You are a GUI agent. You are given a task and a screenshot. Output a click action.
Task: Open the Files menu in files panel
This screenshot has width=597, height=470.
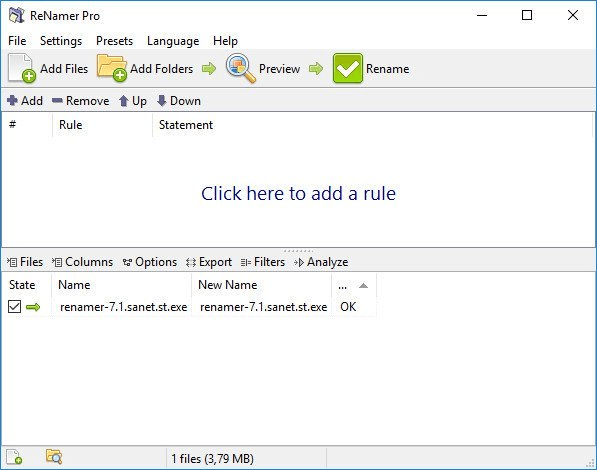(x=25, y=262)
